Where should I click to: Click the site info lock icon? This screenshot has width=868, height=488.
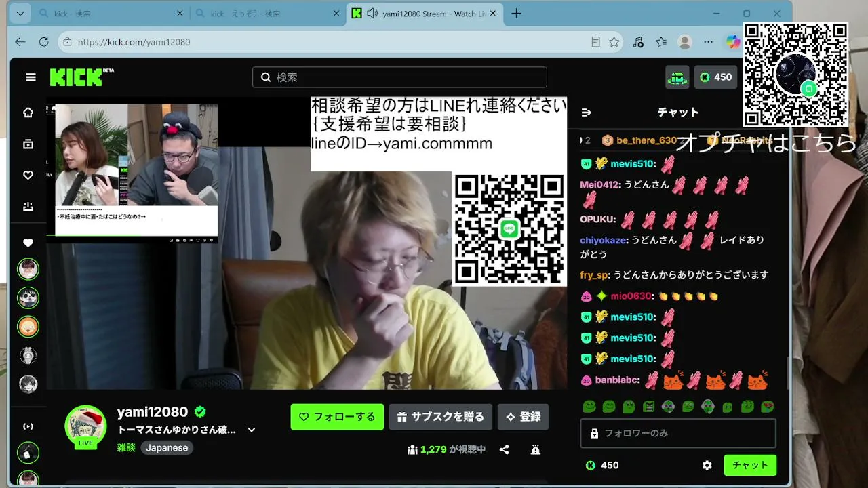(x=67, y=42)
